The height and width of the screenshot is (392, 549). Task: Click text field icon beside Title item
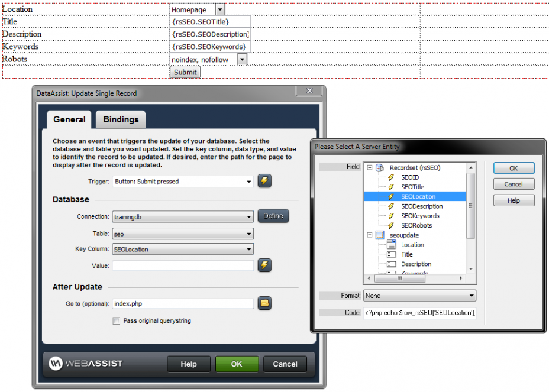(x=392, y=254)
